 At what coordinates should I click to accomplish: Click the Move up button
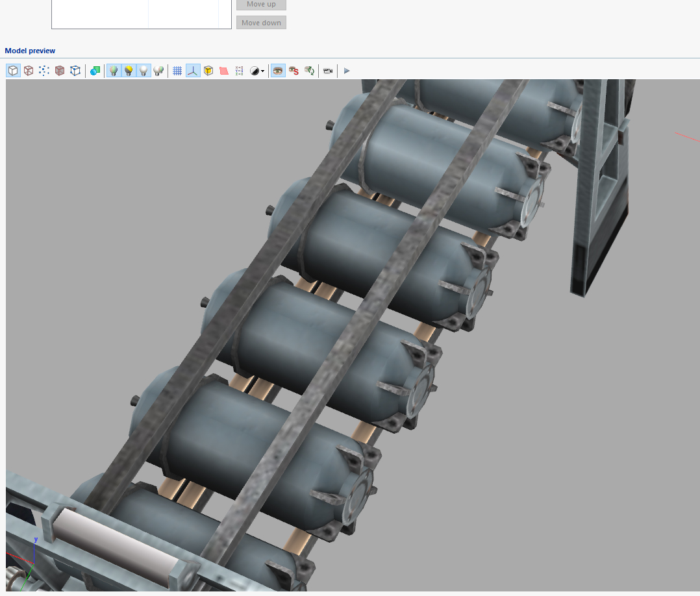(x=261, y=5)
